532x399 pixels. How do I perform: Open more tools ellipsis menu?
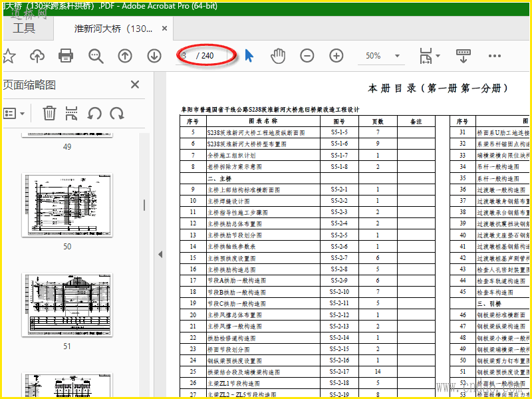(495, 56)
